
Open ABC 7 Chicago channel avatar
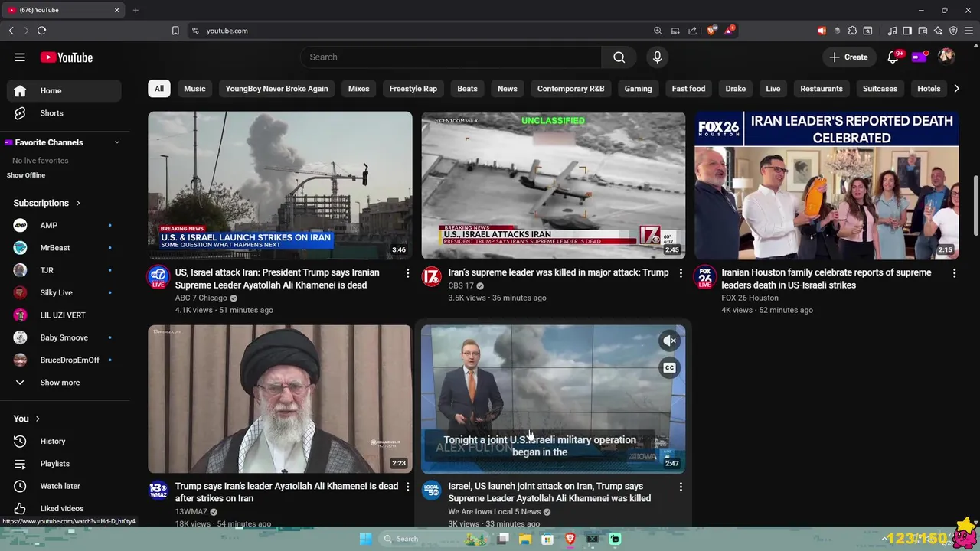click(x=158, y=277)
